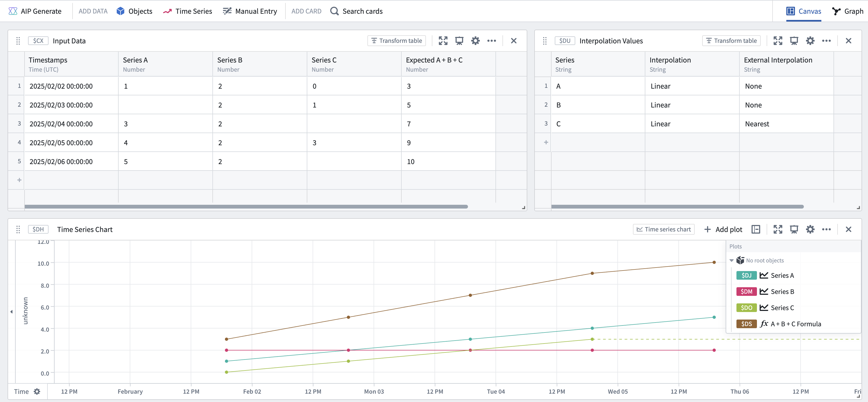This screenshot has width=868, height=402.
Task: Close the Input Data card
Action: (x=514, y=41)
